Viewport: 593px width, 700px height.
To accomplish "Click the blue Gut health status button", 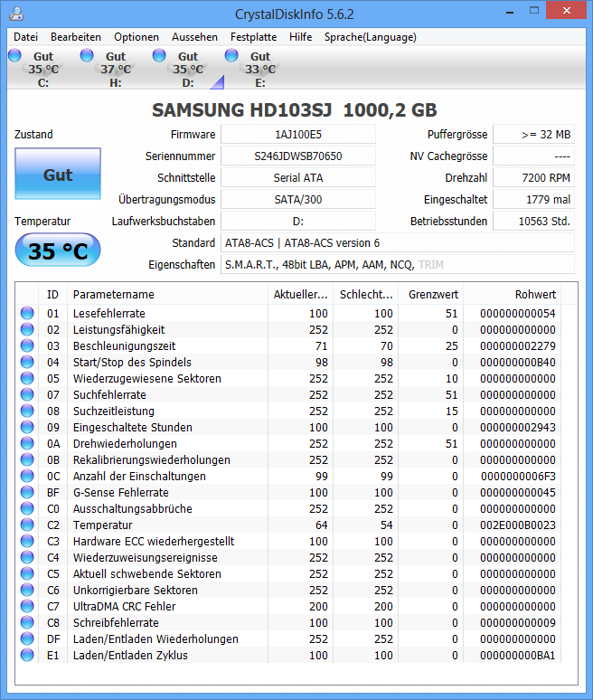I will point(58,174).
